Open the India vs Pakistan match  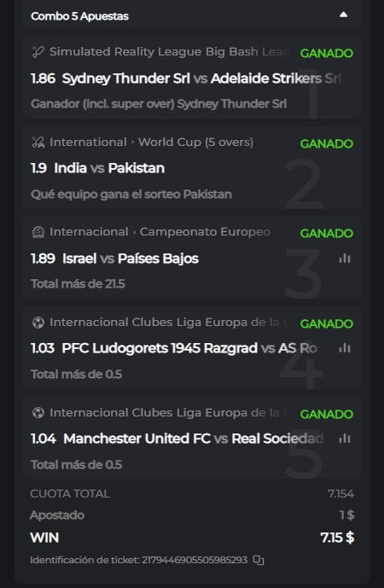click(x=109, y=168)
